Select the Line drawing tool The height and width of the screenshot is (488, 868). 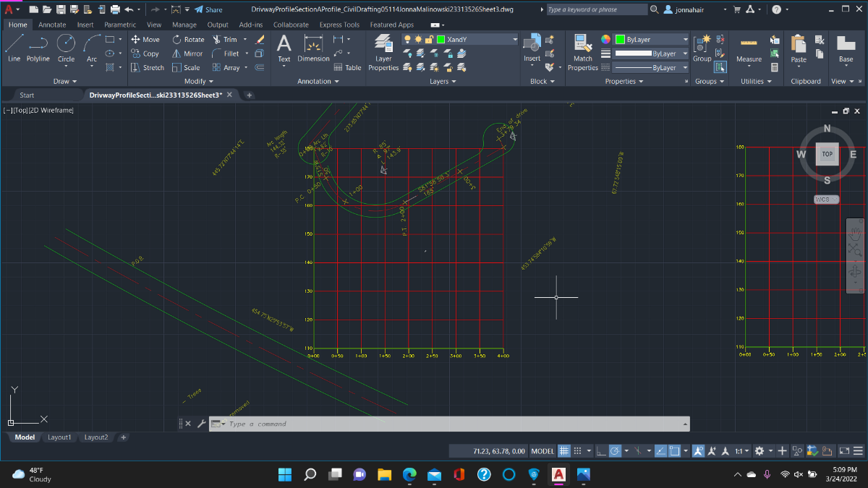14,48
